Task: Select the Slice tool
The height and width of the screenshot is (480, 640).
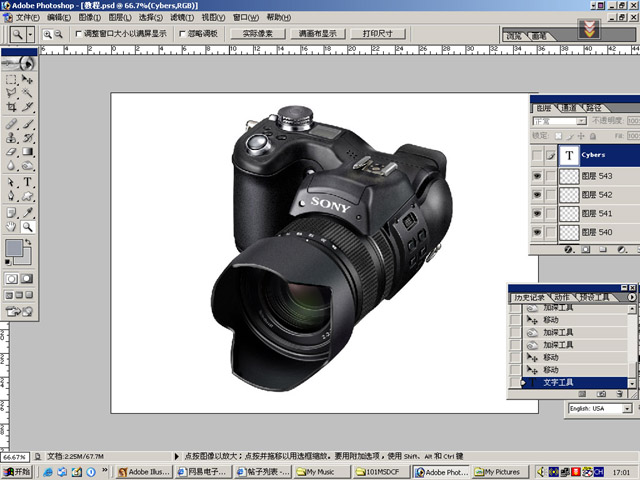Action: (27, 107)
